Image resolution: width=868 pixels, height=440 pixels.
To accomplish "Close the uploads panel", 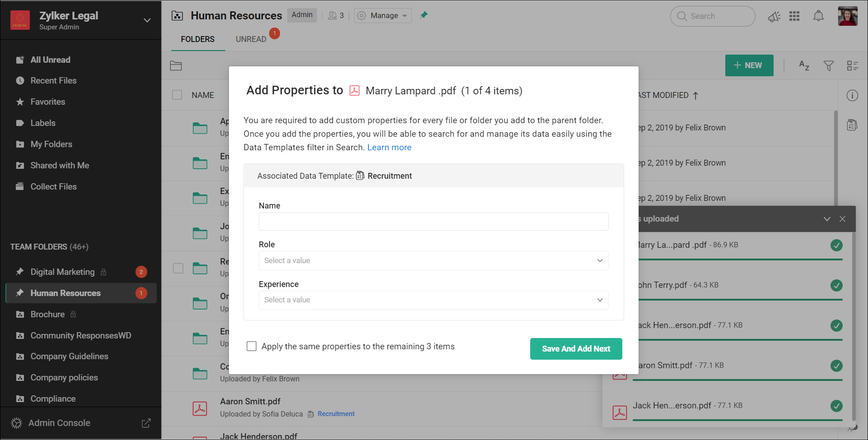I will click(x=842, y=219).
